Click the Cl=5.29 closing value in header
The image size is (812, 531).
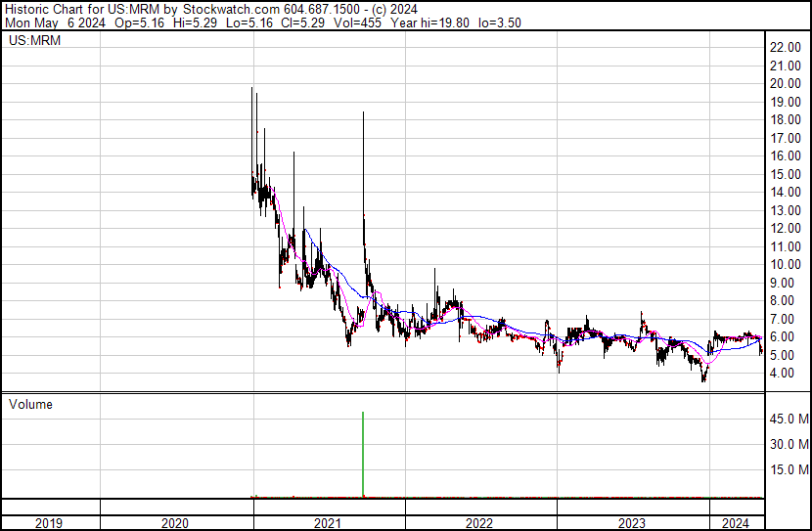[303, 22]
